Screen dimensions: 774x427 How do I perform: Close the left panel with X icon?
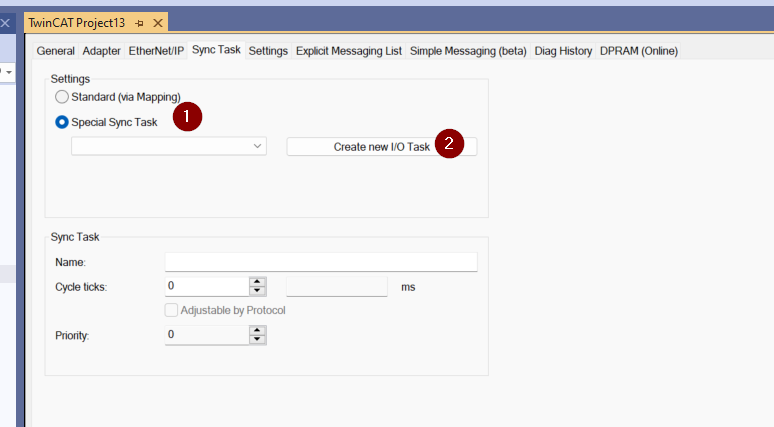[5, 23]
